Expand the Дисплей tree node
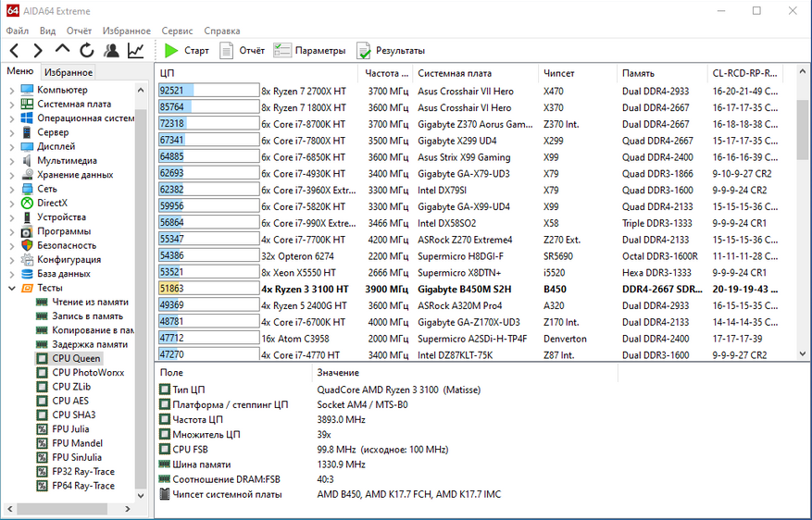This screenshot has height=520, width=812. tap(11, 146)
